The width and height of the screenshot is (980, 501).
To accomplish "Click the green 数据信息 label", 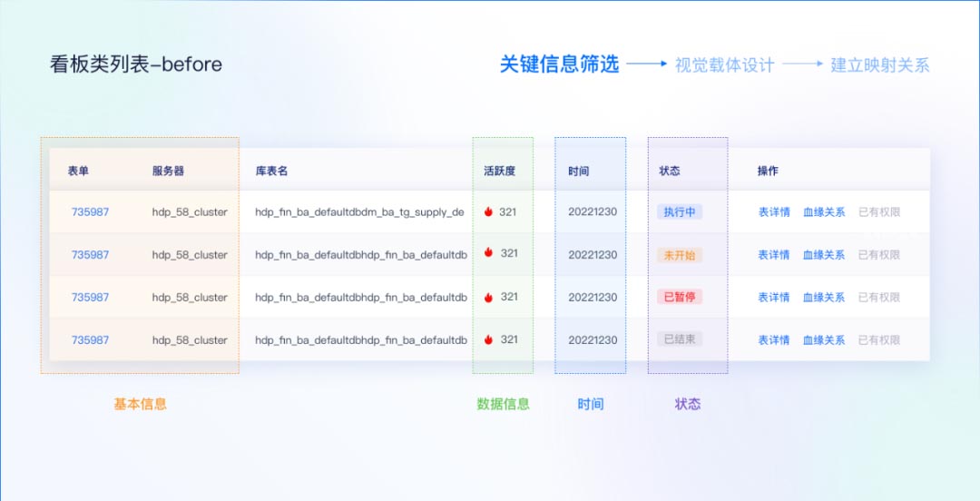I will point(503,404).
